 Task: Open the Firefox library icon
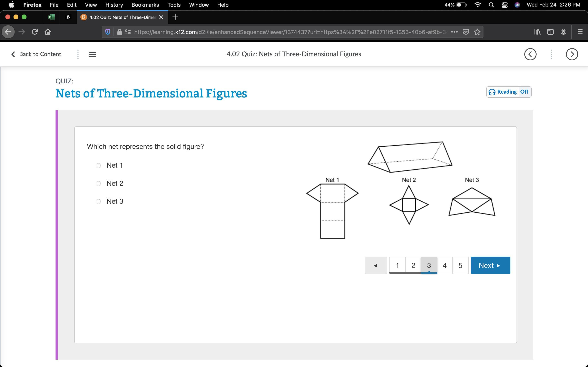pos(537,32)
